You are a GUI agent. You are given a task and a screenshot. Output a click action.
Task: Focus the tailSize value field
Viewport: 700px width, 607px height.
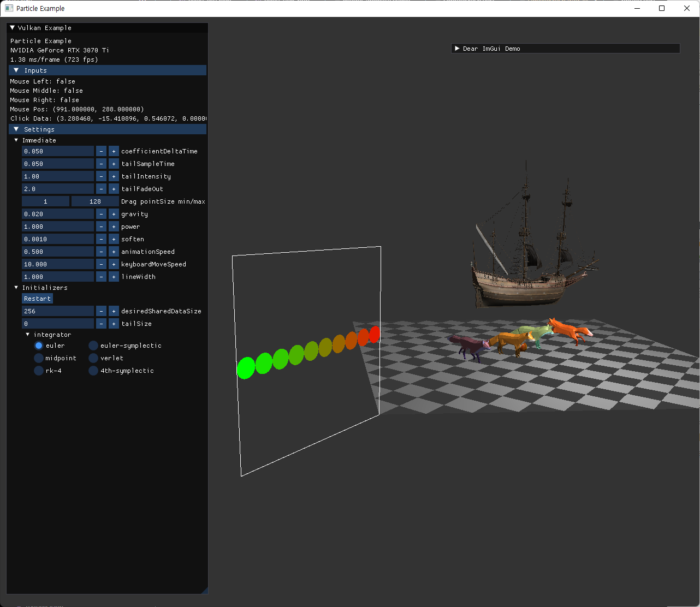tap(58, 324)
